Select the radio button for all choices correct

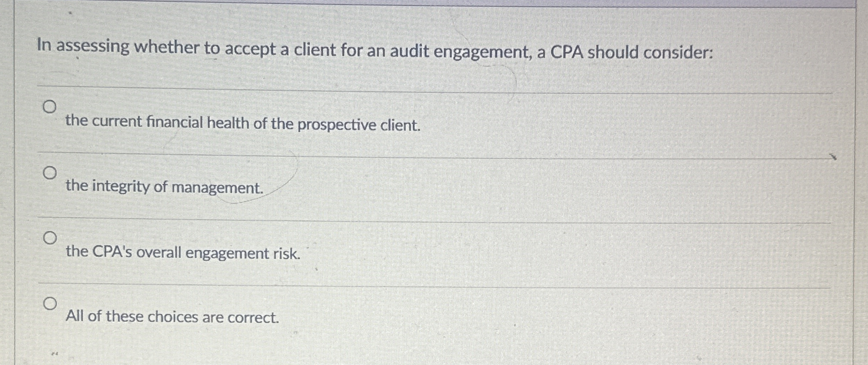[50, 303]
